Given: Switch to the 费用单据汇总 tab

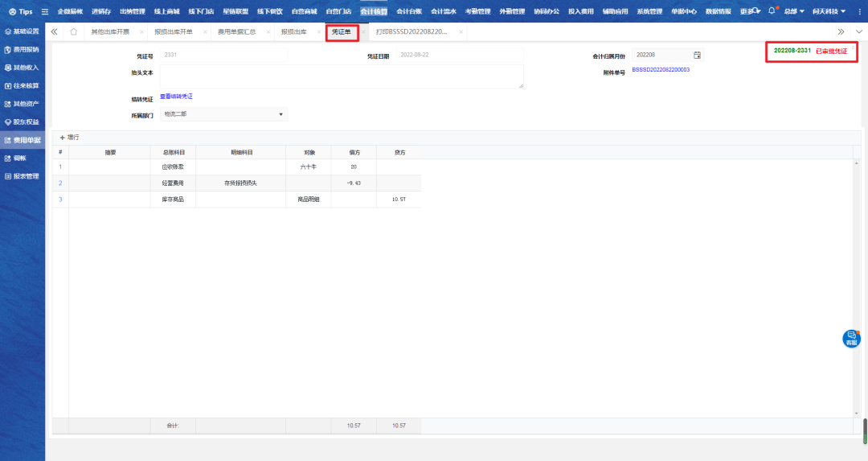Looking at the screenshot, I should pos(237,32).
